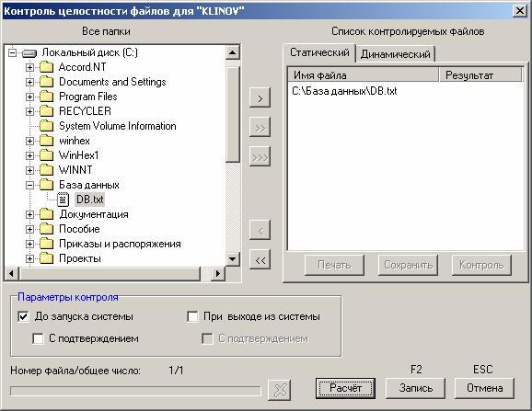This screenshot has width=532, height=411.
Task: Enable При выходе из системы checkbox
Action: point(192,317)
